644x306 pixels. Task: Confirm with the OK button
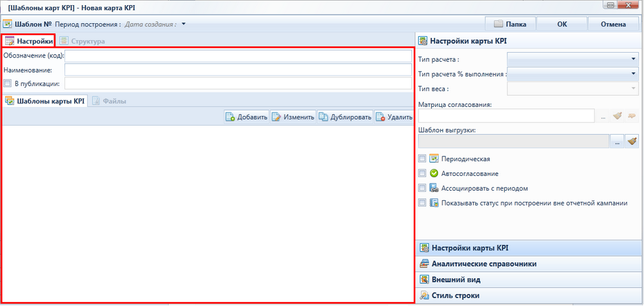click(562, 24)
